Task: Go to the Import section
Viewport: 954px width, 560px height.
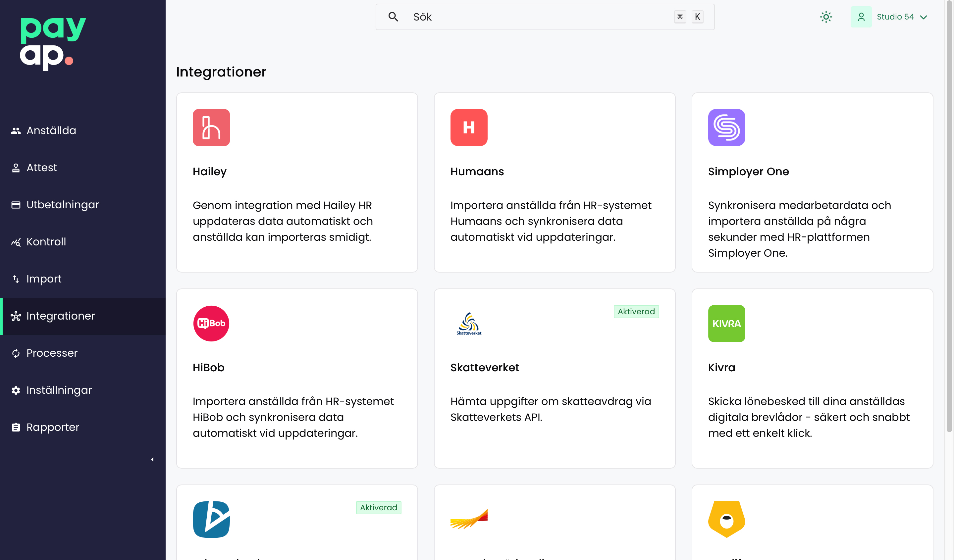Action: [43, 279]
